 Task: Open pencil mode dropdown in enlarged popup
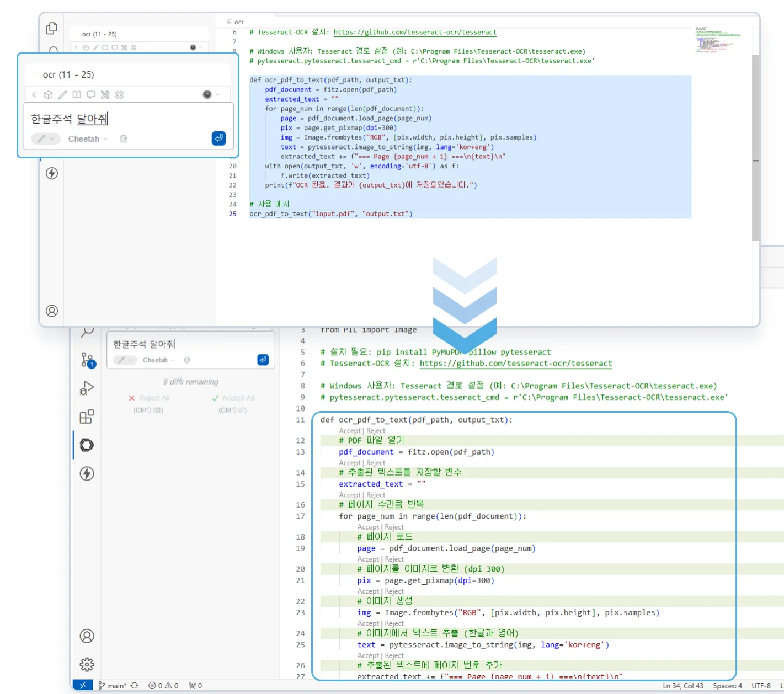pyautogui.click(x=45, y=139)
